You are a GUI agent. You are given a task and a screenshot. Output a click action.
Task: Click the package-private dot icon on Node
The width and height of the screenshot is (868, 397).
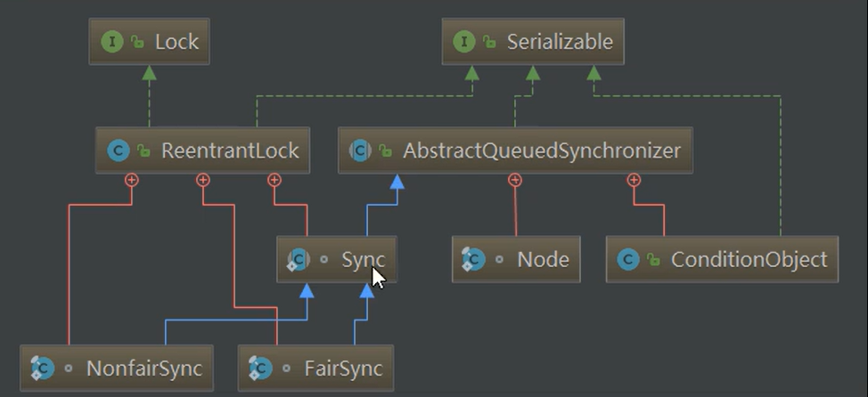[x=499, y=259]
